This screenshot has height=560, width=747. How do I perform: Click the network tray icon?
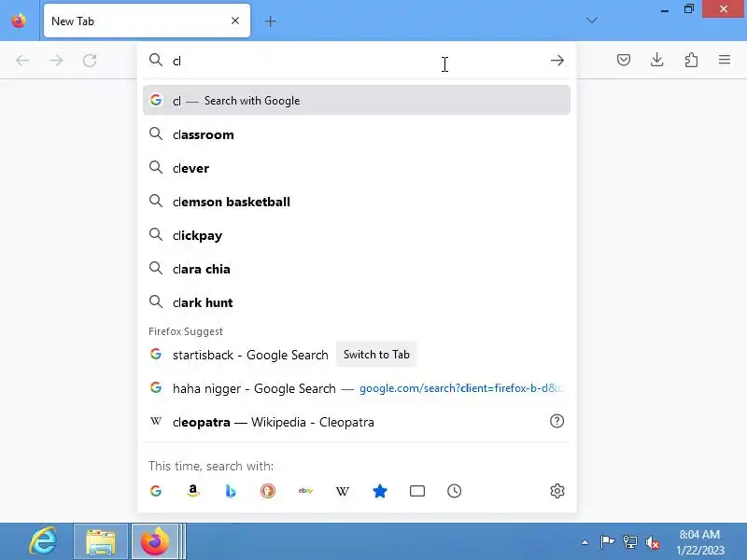click(629, 542)
